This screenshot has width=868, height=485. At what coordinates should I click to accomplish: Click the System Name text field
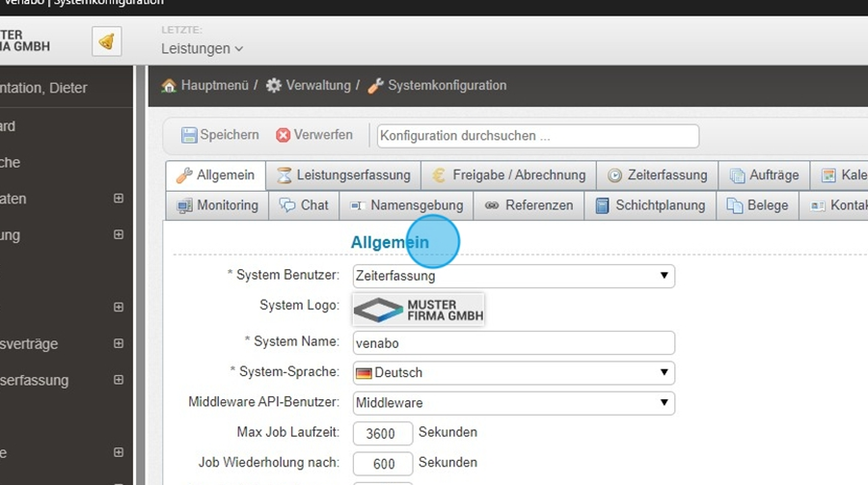click(x=513, y=342)
